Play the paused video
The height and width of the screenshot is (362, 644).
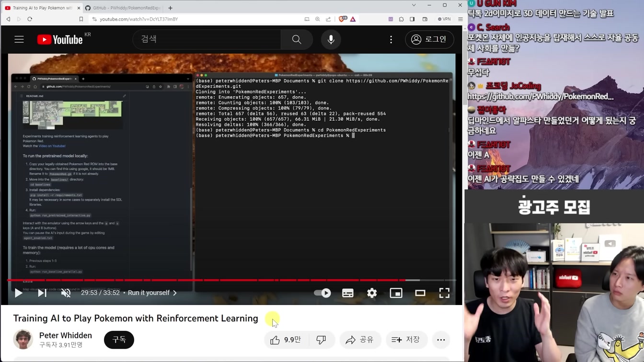click(x=18, y=293)
